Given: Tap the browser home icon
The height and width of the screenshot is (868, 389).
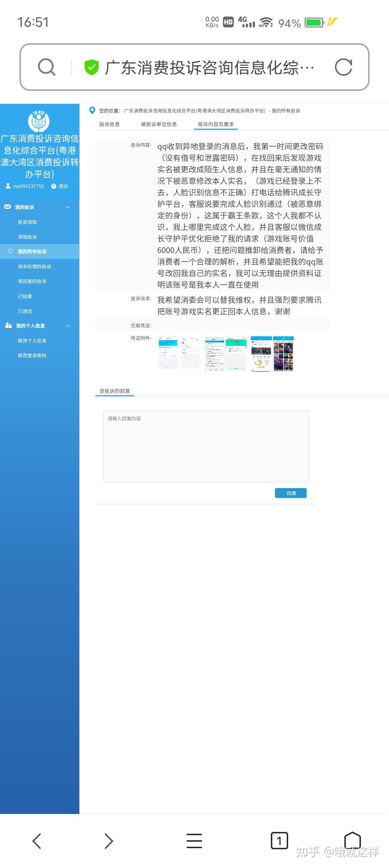Looking at the screenshot, I should pyautogui.click(x=352, y=841).
